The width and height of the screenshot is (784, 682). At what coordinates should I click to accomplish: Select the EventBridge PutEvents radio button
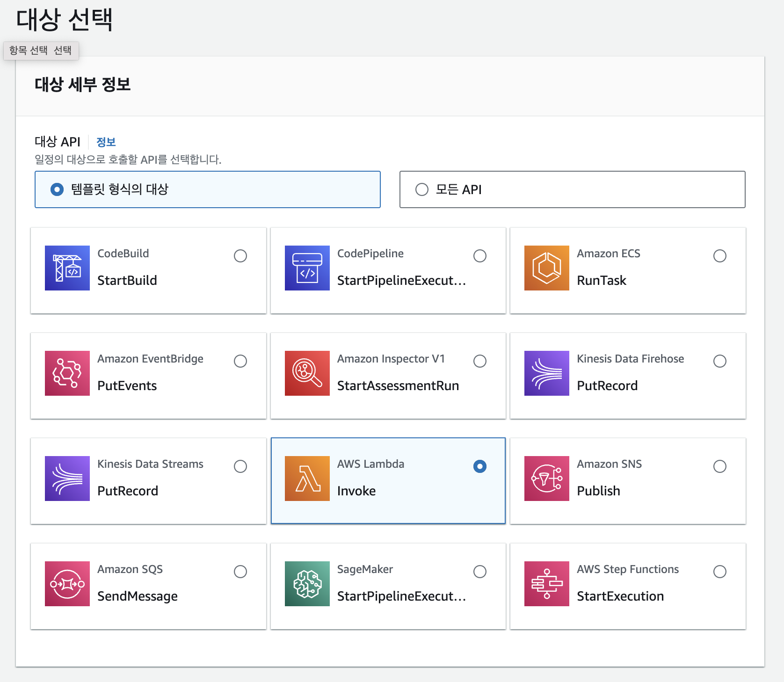click(x=240, y=361)
